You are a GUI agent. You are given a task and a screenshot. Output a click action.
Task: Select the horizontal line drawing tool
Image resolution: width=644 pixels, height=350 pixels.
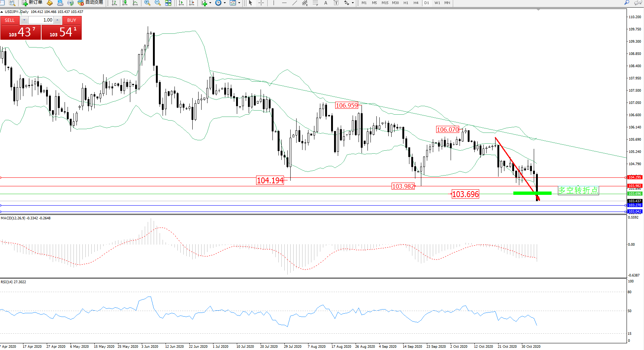pyautogui.click(x=284, y=3)
